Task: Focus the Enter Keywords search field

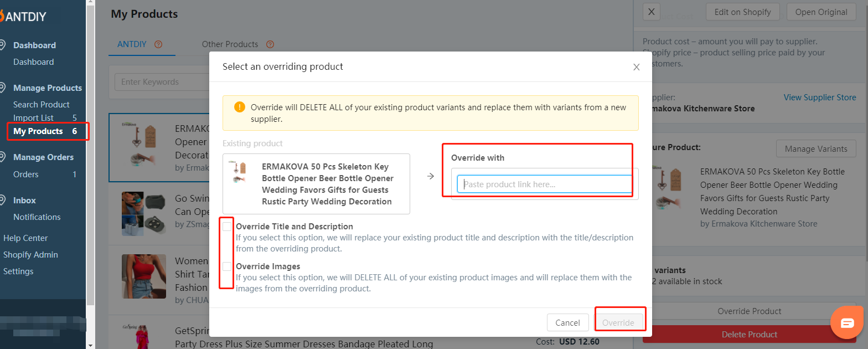Action: click(x=161, y=82)
